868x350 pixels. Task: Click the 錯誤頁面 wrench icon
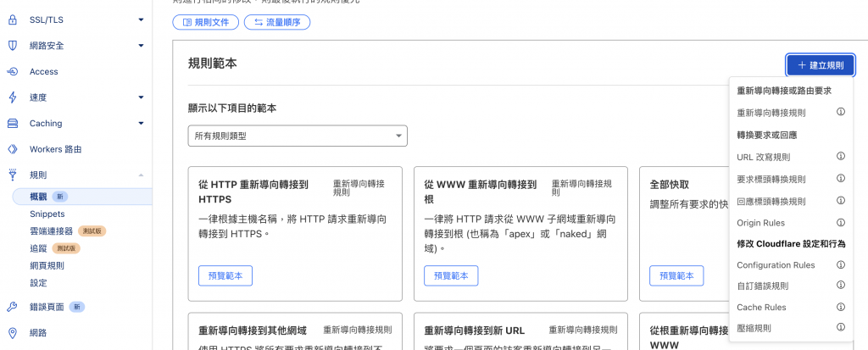pos(12,307)
